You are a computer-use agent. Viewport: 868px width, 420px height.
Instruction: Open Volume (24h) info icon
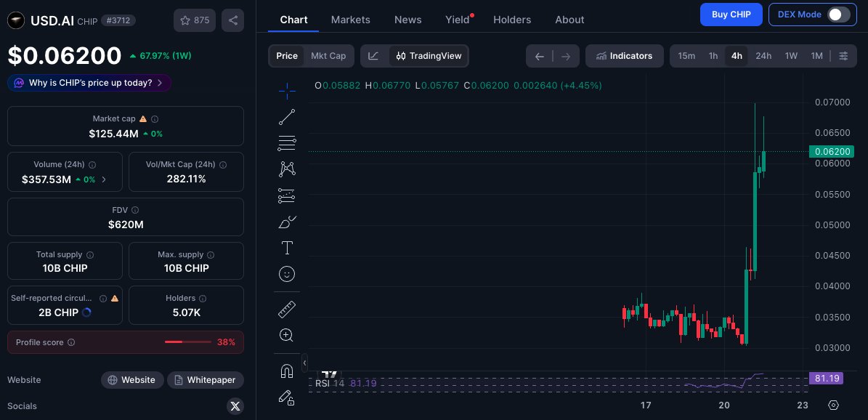coord(92,164)
